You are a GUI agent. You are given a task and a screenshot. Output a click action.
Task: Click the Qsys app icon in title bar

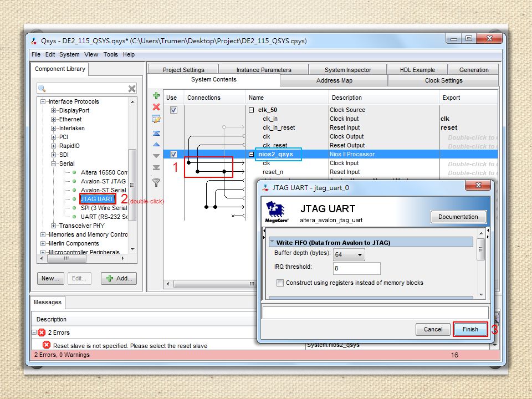[34, 41]
